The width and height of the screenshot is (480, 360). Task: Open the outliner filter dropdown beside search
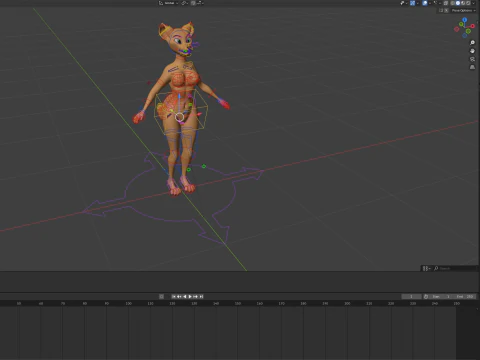[426, 268]
